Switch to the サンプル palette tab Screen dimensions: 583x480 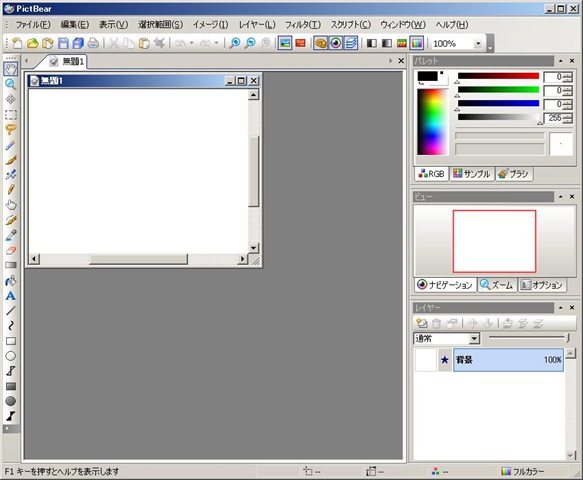472,174
